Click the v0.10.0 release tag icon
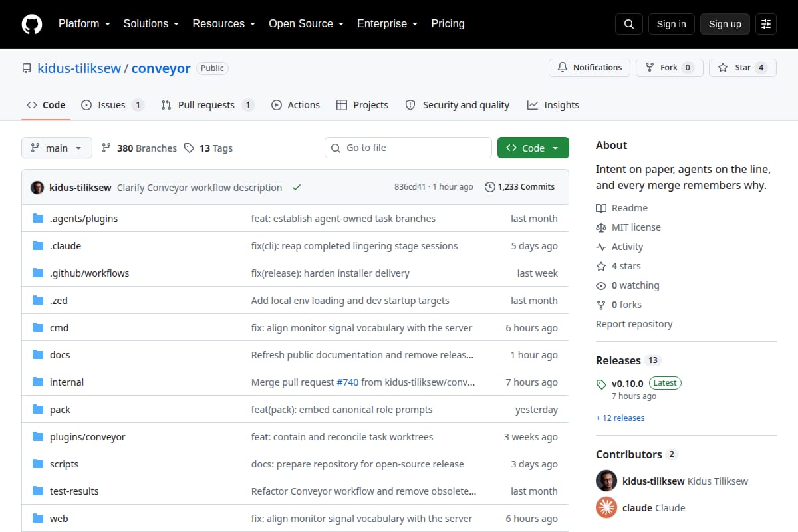Screen dimensions: 798x532 [x=601, y=384]
